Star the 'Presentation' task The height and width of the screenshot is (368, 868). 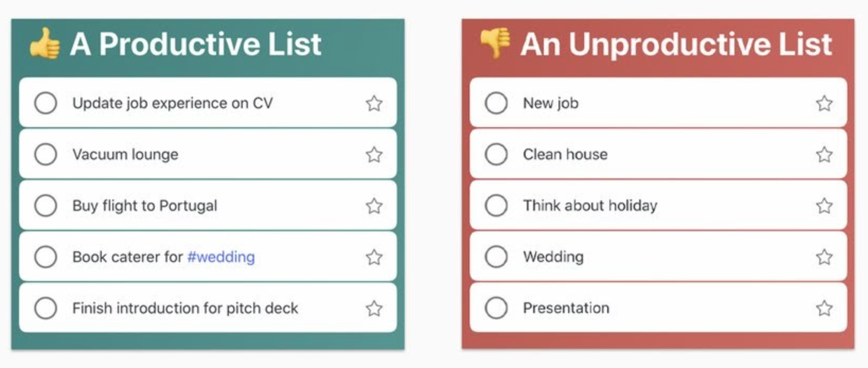tap(824, 308)
